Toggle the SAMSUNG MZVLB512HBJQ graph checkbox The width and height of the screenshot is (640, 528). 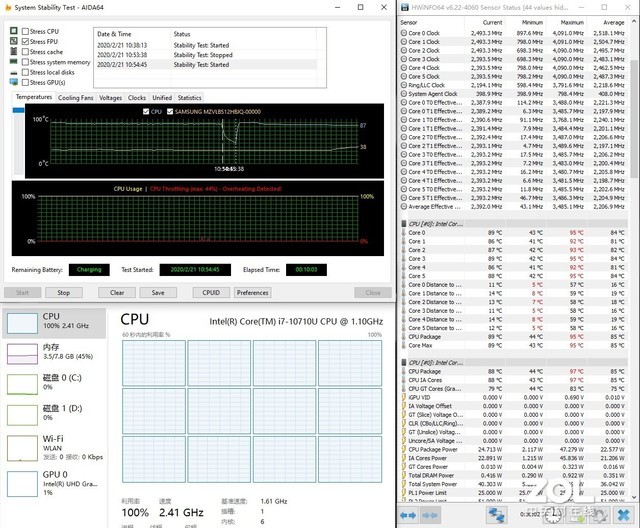tap(170, 111)
